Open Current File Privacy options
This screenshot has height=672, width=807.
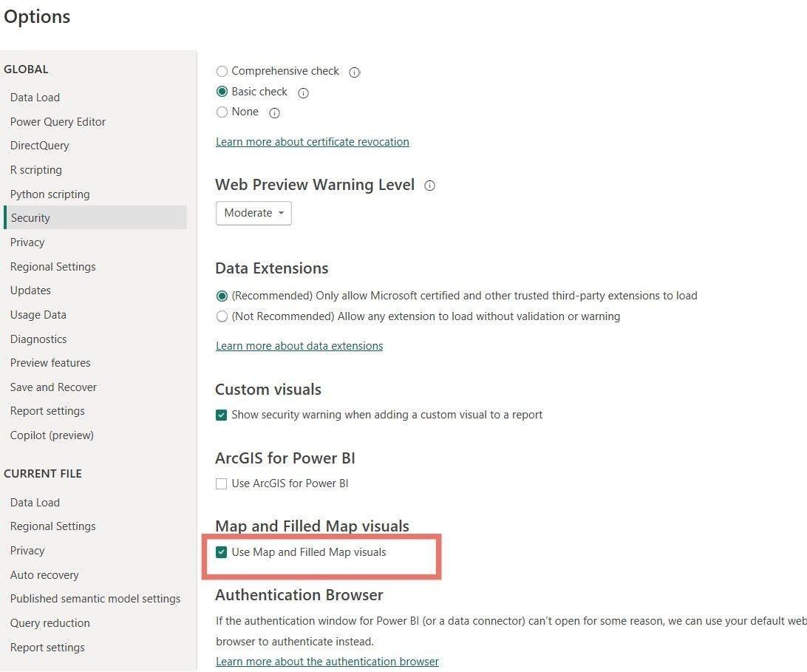click(x=27, y=551)
